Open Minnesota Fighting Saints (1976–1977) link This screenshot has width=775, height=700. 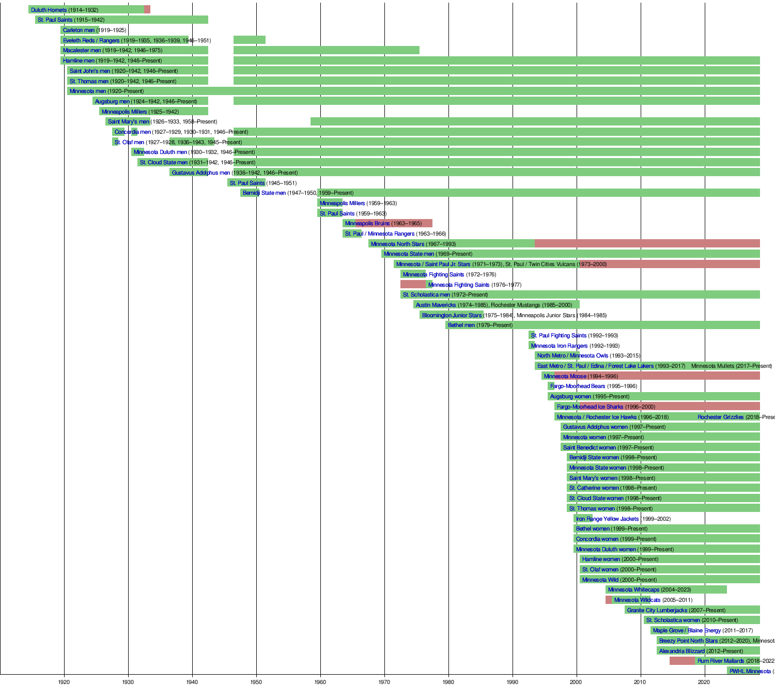pyautogui.click(x=459, y=285)
